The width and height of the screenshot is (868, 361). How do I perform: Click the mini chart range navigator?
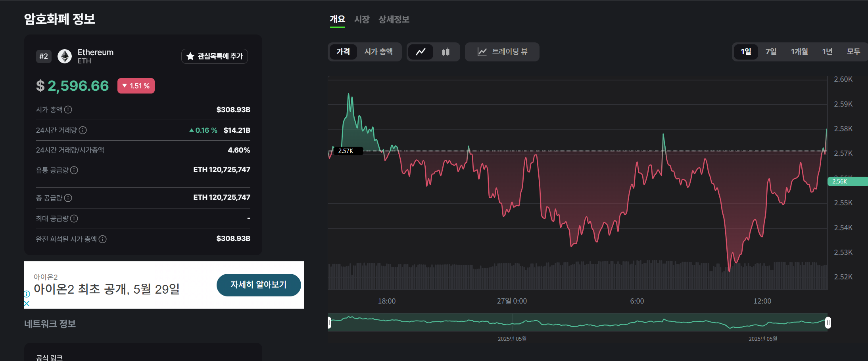[x=578, y=323]
